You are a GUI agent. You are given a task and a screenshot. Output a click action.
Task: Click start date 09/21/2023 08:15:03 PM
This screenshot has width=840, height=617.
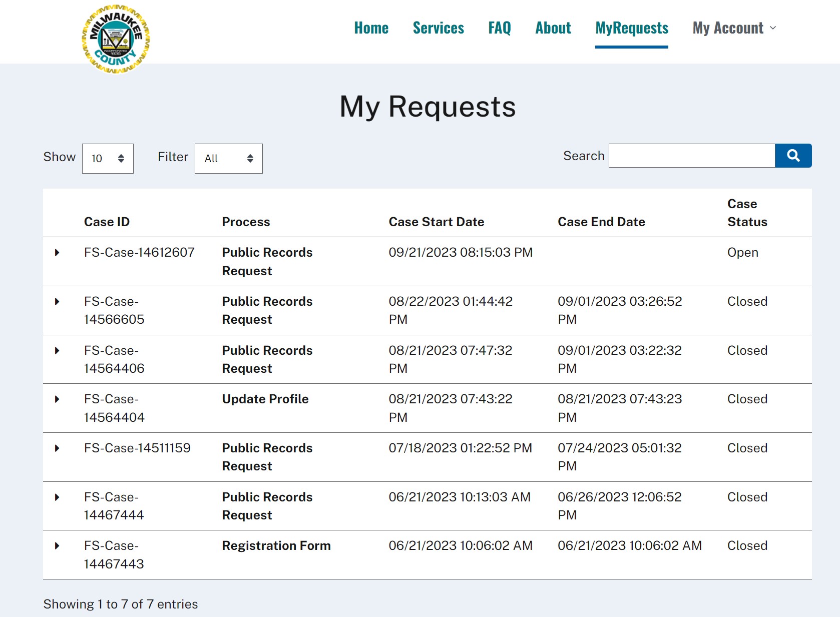click(461, 253)
